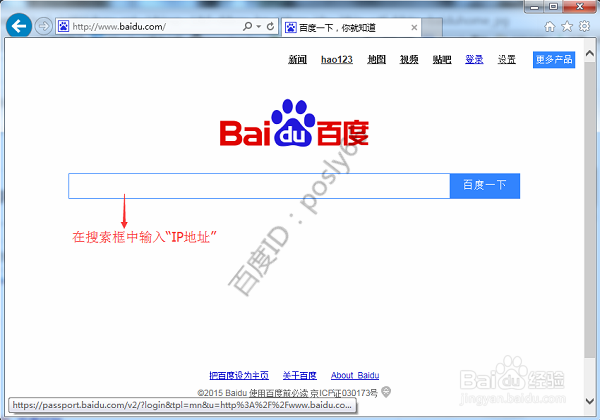This screenshot has width=600, height=420.
Task: Open the About Baidu link
Action: [x=355, y=376]
